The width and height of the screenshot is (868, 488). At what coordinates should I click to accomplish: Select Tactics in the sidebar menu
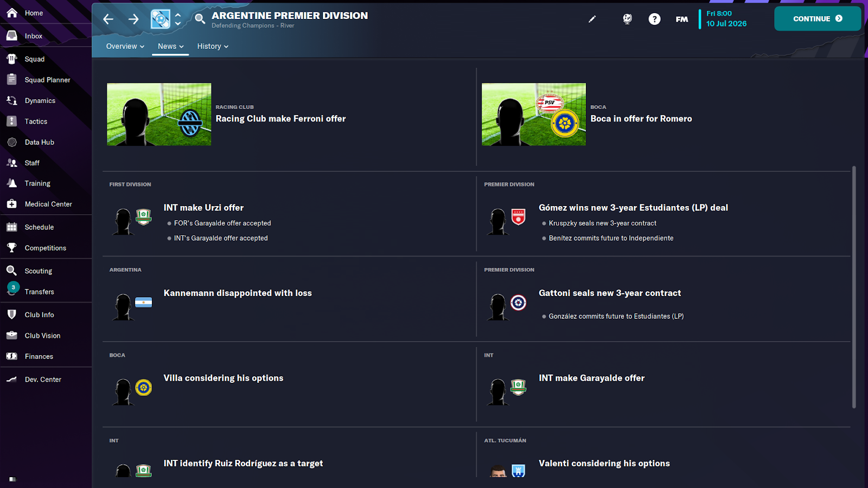click(36, 121)
